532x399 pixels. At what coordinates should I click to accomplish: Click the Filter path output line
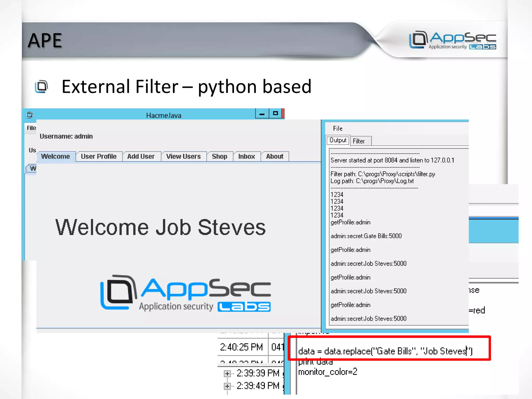[383, 174]
